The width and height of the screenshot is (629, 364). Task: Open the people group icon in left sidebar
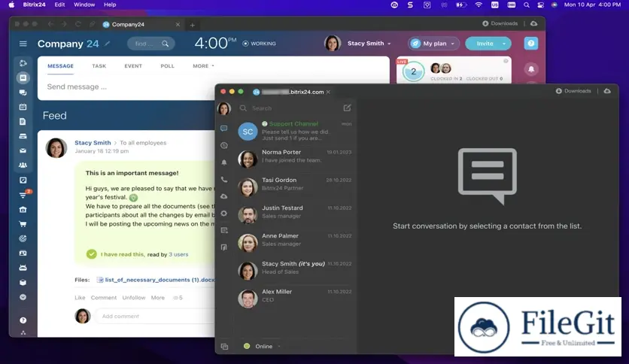[x=23, y=165]
